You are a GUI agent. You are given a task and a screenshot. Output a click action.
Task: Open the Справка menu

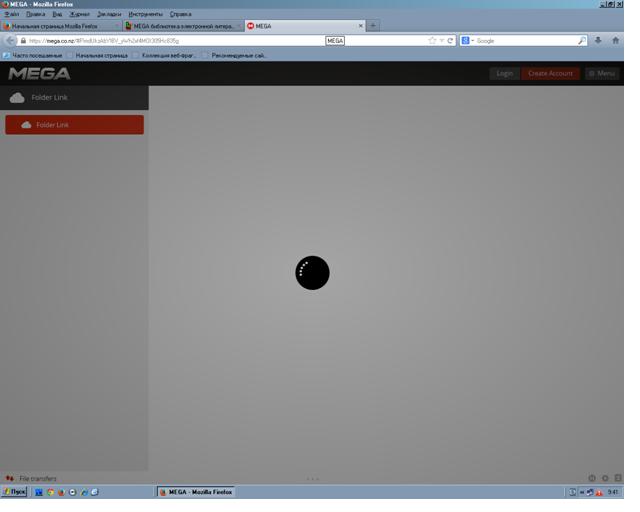click(180, 14)
